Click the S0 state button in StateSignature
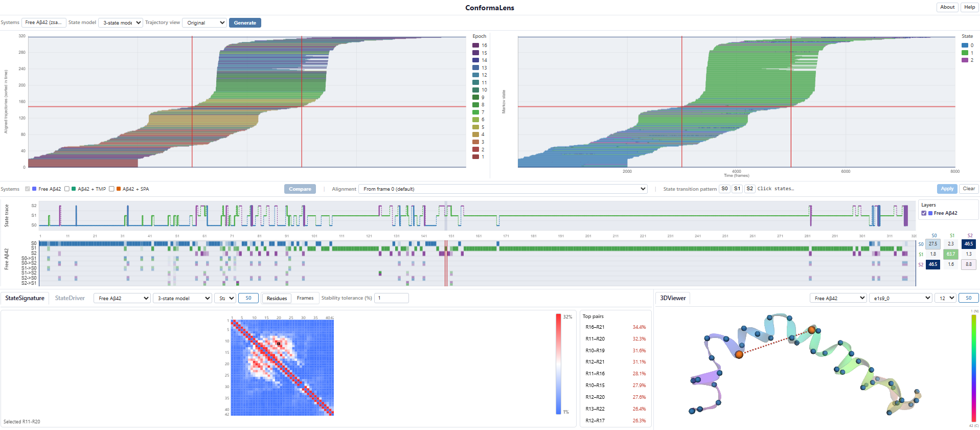 (x=248, y=298)
